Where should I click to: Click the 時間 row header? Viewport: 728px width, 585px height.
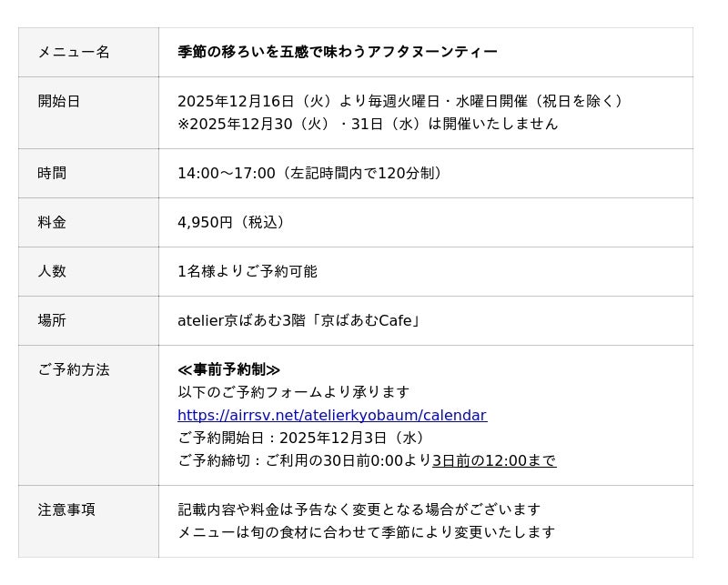52,173
